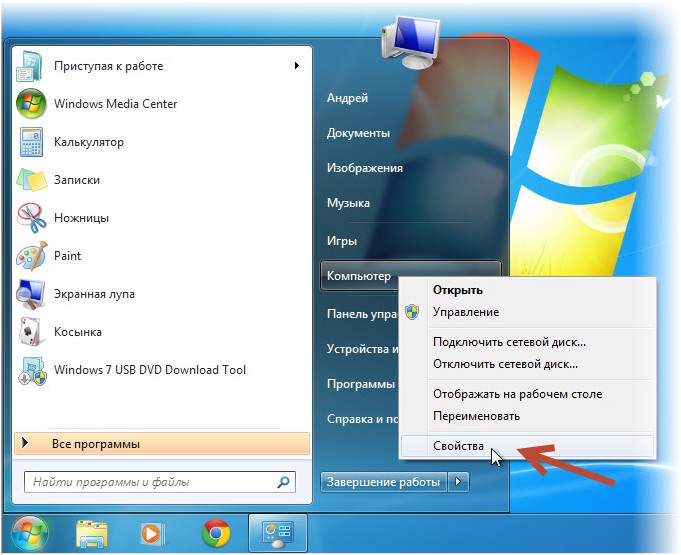Viewport: 681px width, 555px height.
Task: Open the Paint palette icon
Action: [31, 256]
